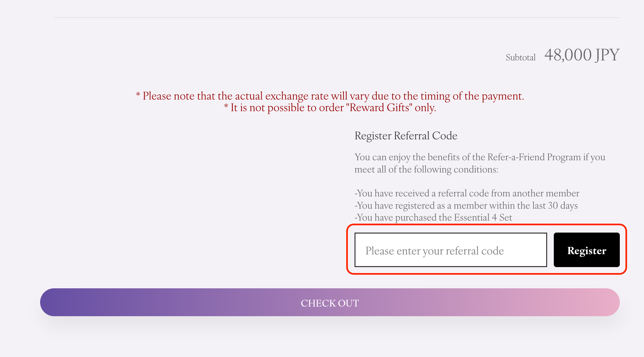Click the Reward Gifts restriction notice
This screenshot has width=644, height=357.
point(330,107)
